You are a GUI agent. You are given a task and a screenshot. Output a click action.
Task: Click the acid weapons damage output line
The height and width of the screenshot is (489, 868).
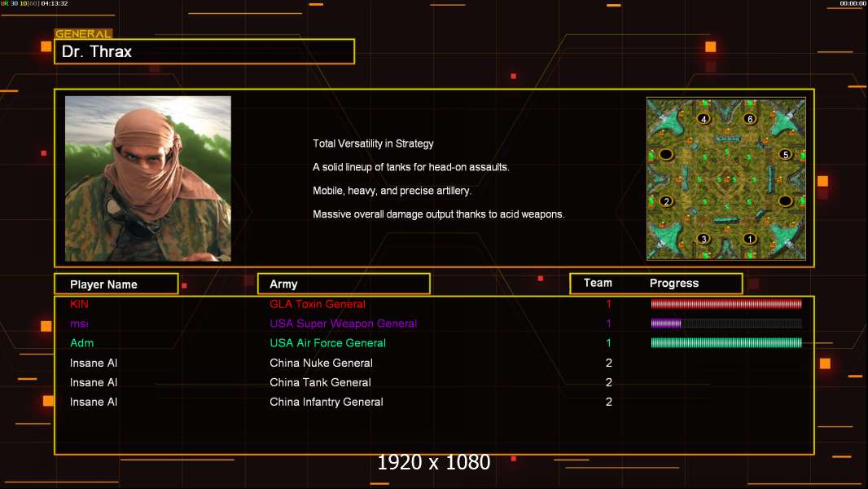click(x=439, y=214)
